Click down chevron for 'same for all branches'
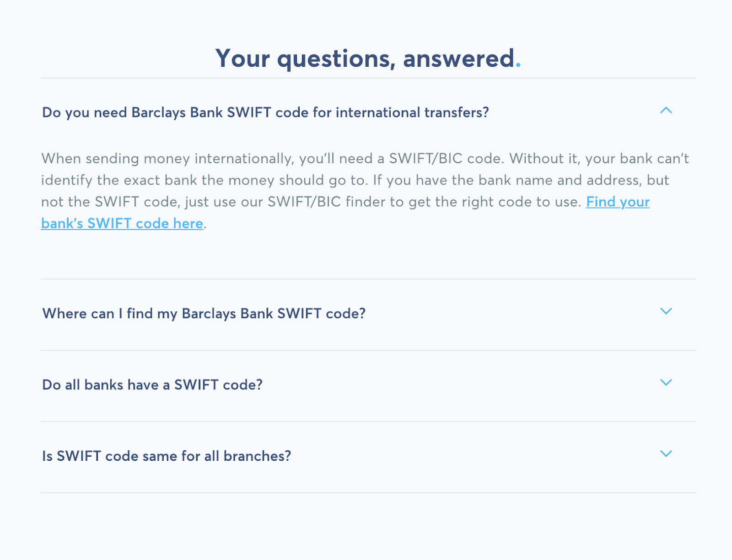732x560 pixels. click(x=666, y=454)
